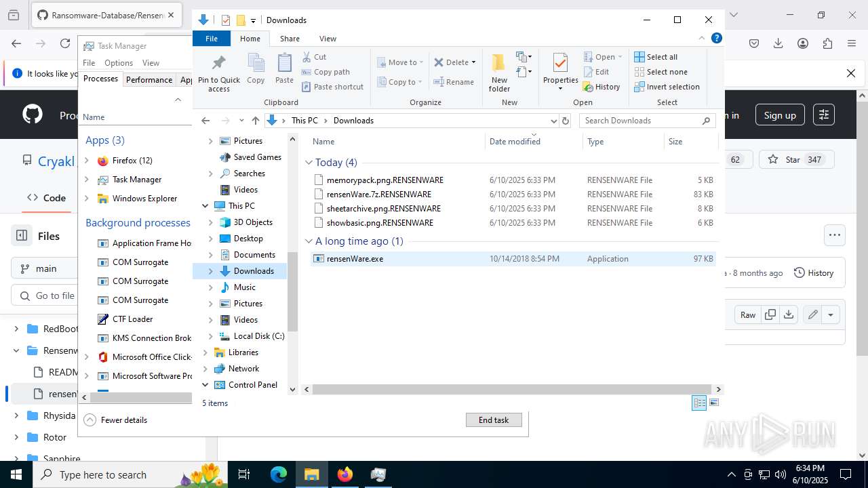Expand Local Disk (C:) tree node
The width and height of the screenshot is (868, 488).
pyautogui.click(x=210, y=336)
